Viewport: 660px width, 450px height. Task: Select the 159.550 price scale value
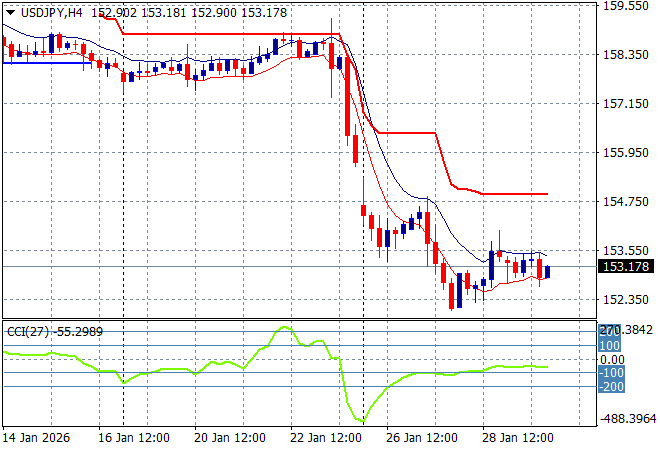[626, 6]
